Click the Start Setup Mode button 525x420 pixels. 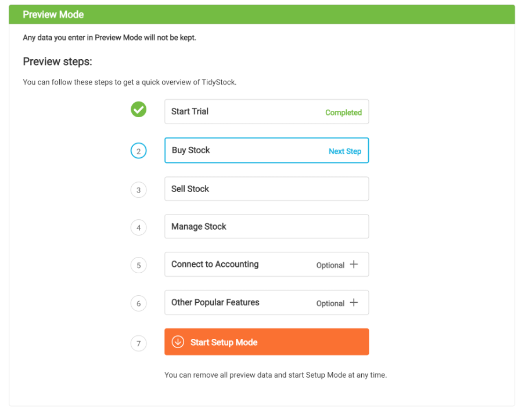tap(267, 342)
